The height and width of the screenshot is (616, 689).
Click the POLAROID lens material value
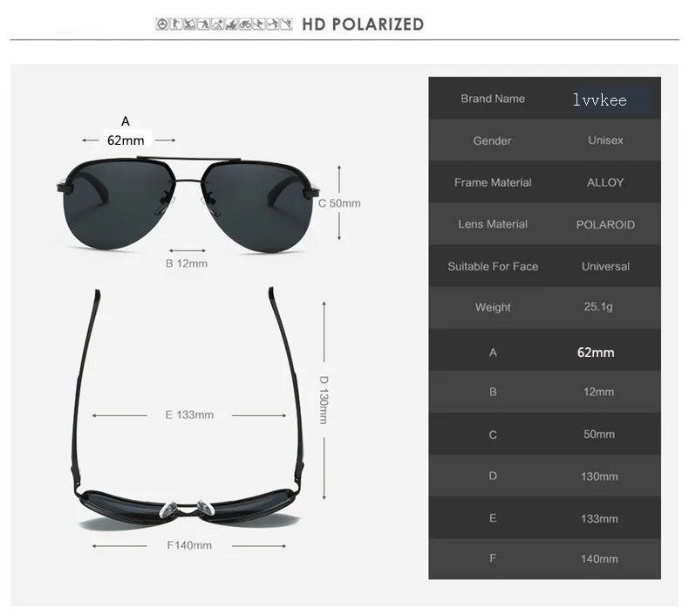click(x=605, y=225)
